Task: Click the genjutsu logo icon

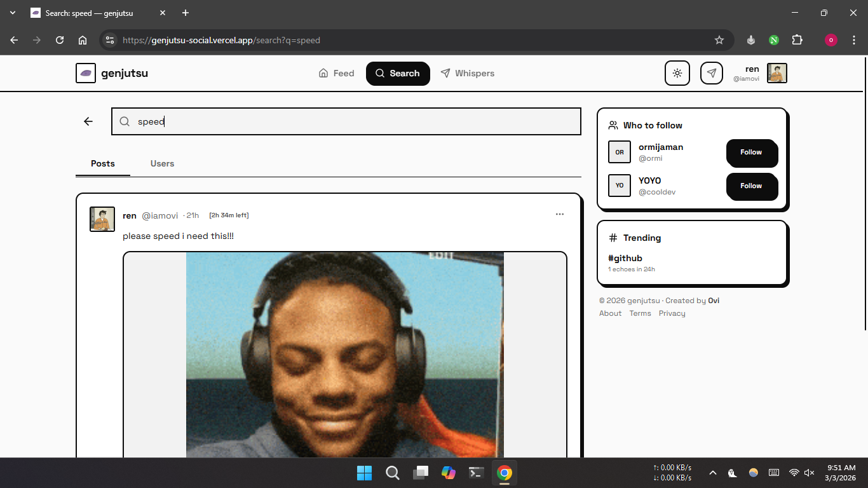Action: 86,73
